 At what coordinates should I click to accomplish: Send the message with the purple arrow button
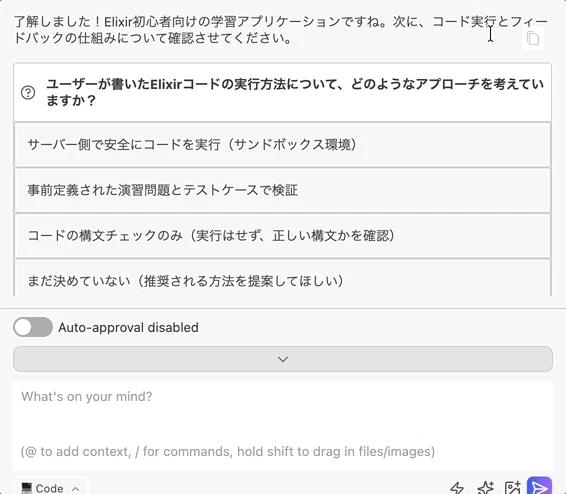click(x=539, y=486)
